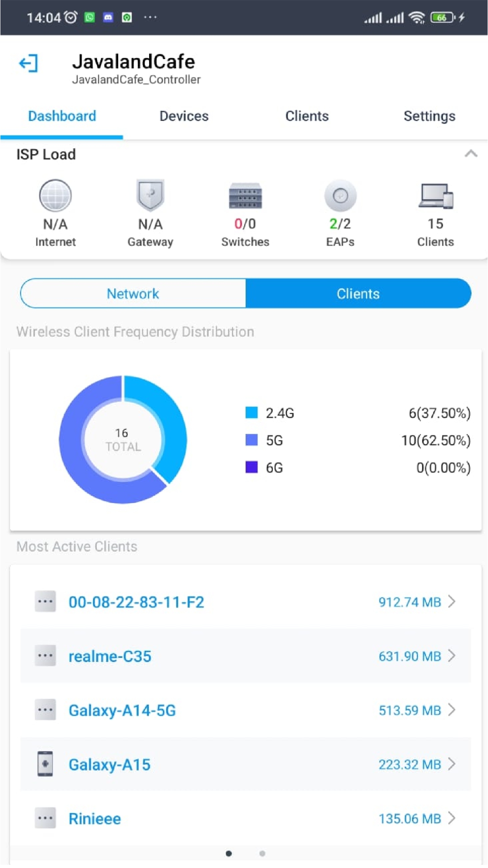488x868 pixels.
Task: Go to the second page dot indicator
Action: [x=262, y=853]
